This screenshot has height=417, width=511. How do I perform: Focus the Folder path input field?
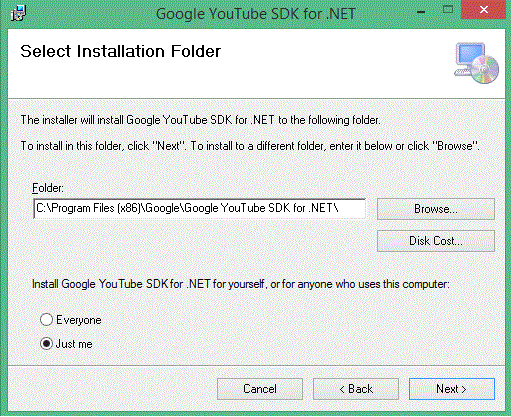(199, 209)
